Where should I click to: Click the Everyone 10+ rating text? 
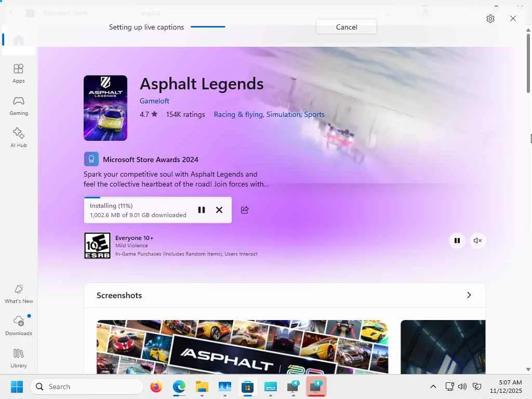click(135, 238)
